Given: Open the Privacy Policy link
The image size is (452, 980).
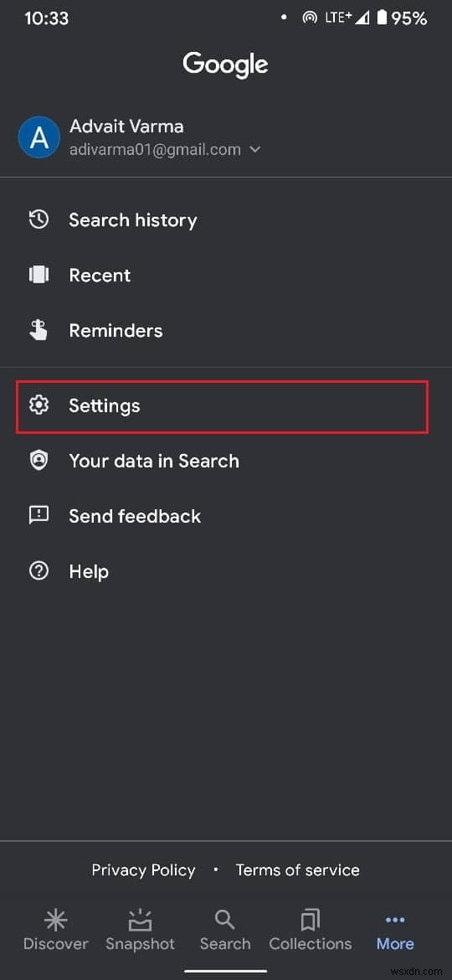Looking at the screenshot, I should 144,870.
